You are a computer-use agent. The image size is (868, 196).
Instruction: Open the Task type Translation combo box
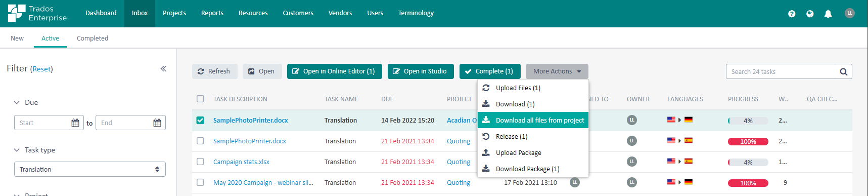(x=90, y=169)
